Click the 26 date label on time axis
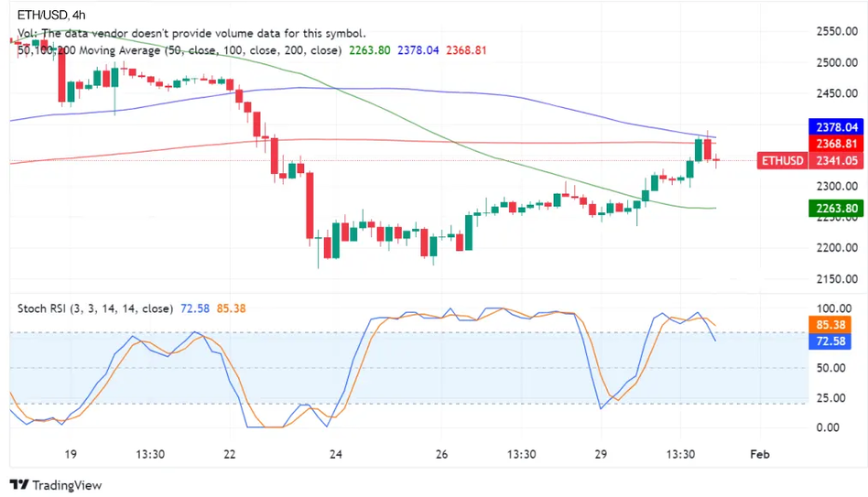 click(x=441, y=454)
